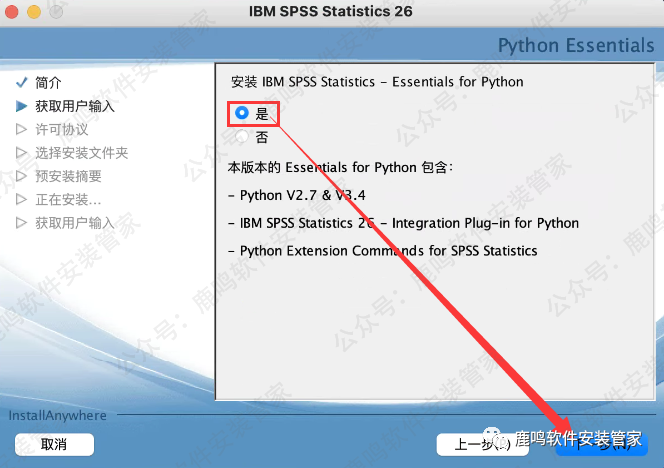The width and height of the screenshot is (664, 468).
Task: Proceed with the 下一步 button
Action: tap(601, 443)
